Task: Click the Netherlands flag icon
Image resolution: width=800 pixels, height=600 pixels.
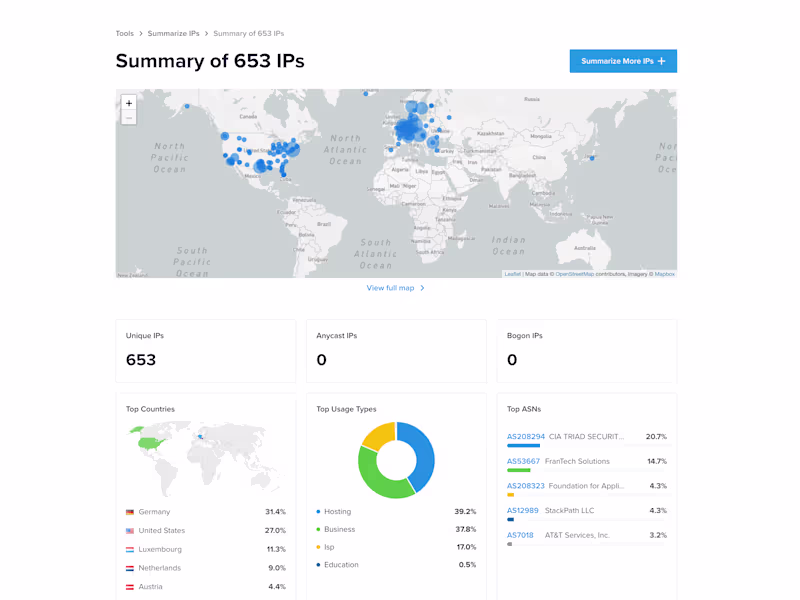Action: point(130,567)
